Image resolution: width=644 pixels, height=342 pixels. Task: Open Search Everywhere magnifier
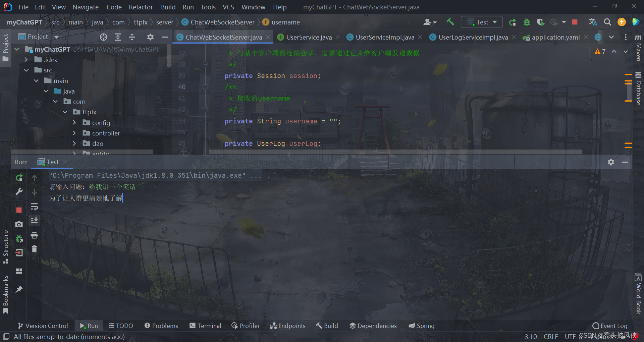pyautogui.click(x=607, y=22)
